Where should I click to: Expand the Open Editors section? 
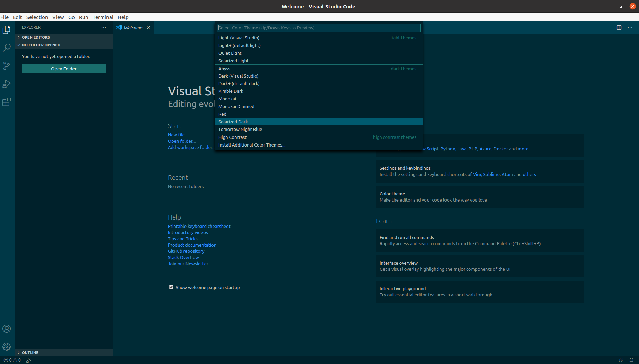64,37
